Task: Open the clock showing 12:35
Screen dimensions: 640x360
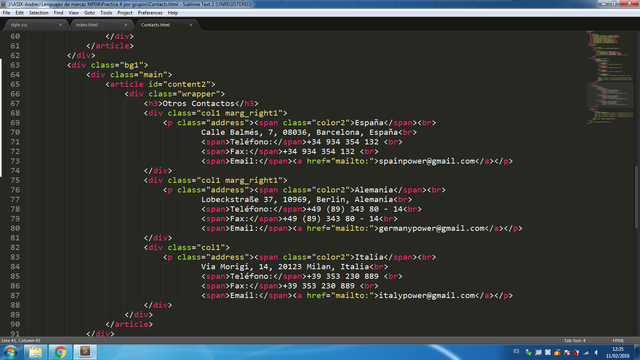Action: [x=618, y=352]
